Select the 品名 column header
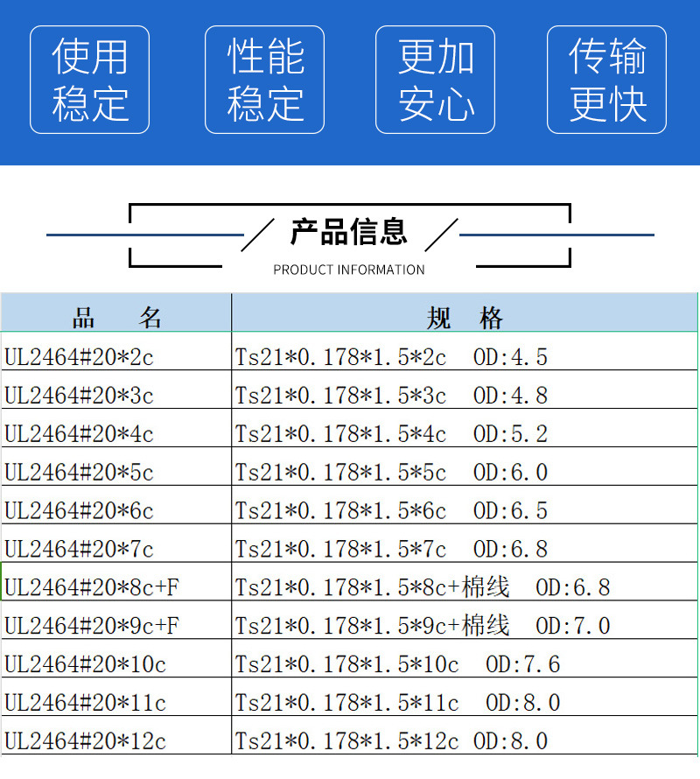 pyautogui.click(x=116, y=312)
